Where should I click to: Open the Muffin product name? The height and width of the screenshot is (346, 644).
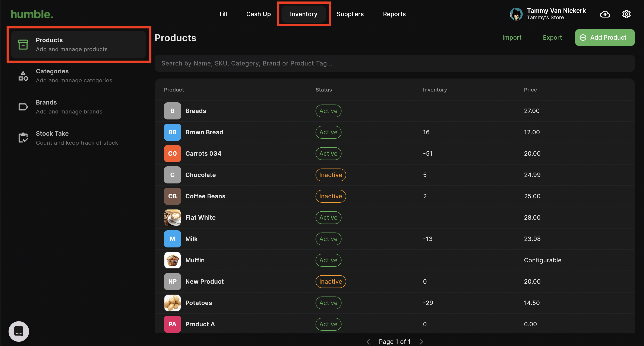click(x=195, y=260)
